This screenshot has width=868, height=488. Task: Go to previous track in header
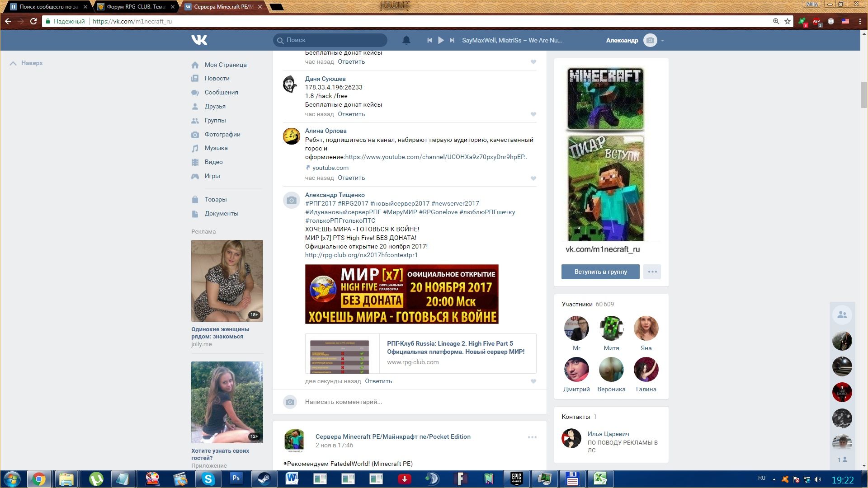click(429, 40)
